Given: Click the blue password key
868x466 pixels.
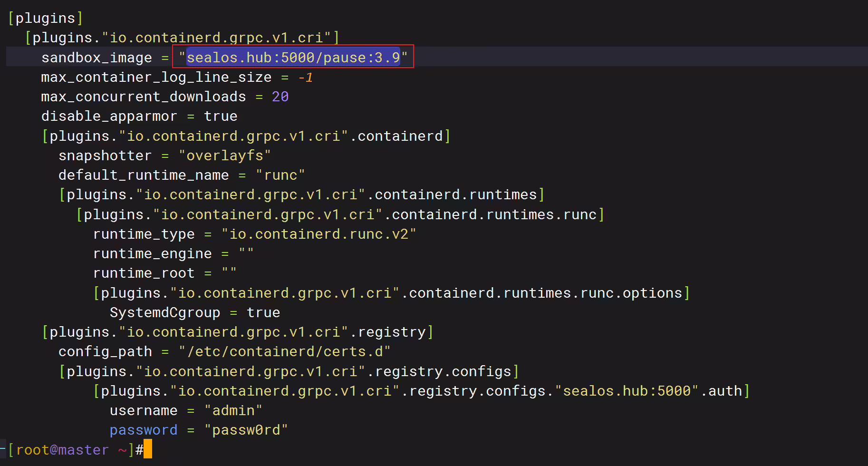Looking at the screenshot, I should [144, 430].
